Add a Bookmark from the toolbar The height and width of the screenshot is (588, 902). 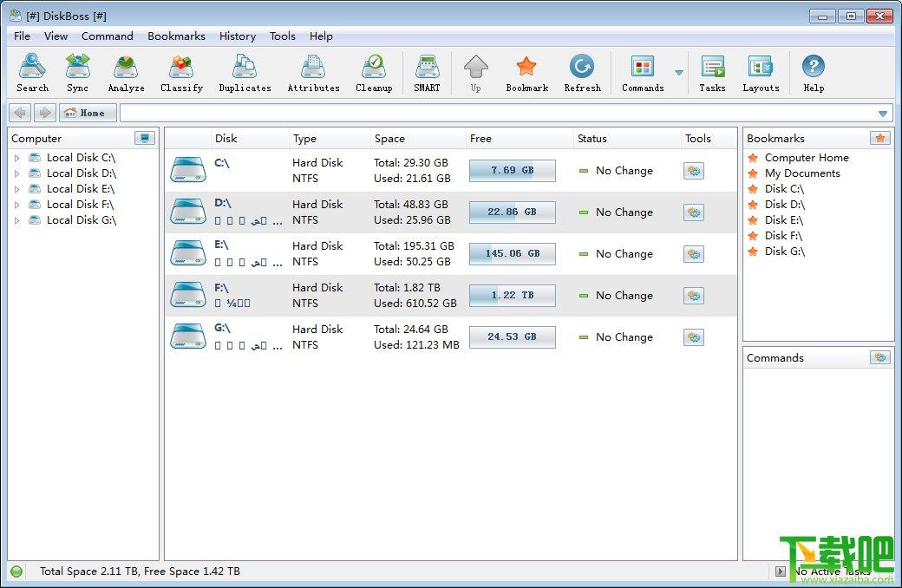pyautogui.click(x=527, y=73)
